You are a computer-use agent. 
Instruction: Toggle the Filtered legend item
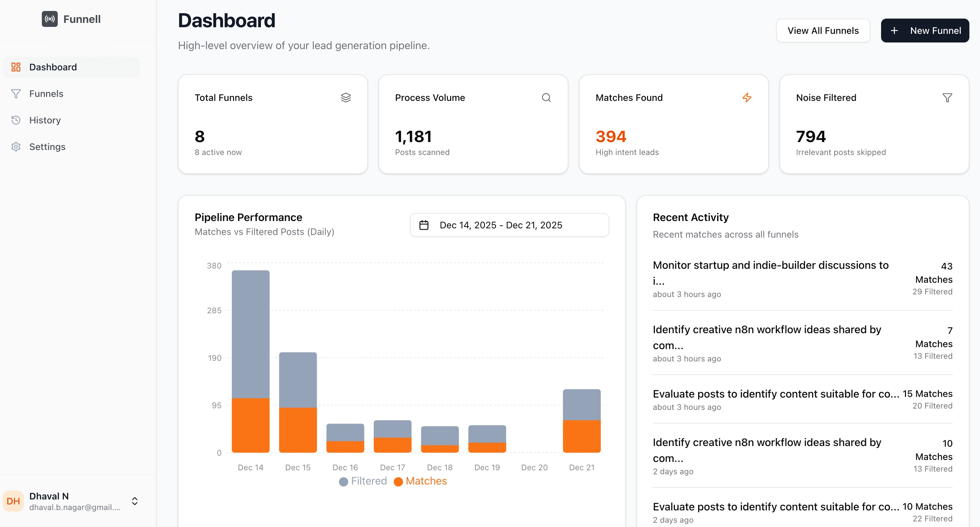pyautogui.click(x=363, y=481)
